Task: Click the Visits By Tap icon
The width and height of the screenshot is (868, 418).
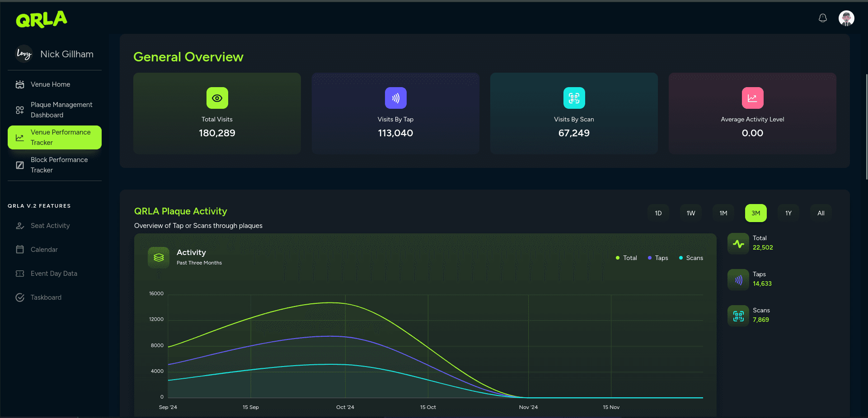Action: 395,98
